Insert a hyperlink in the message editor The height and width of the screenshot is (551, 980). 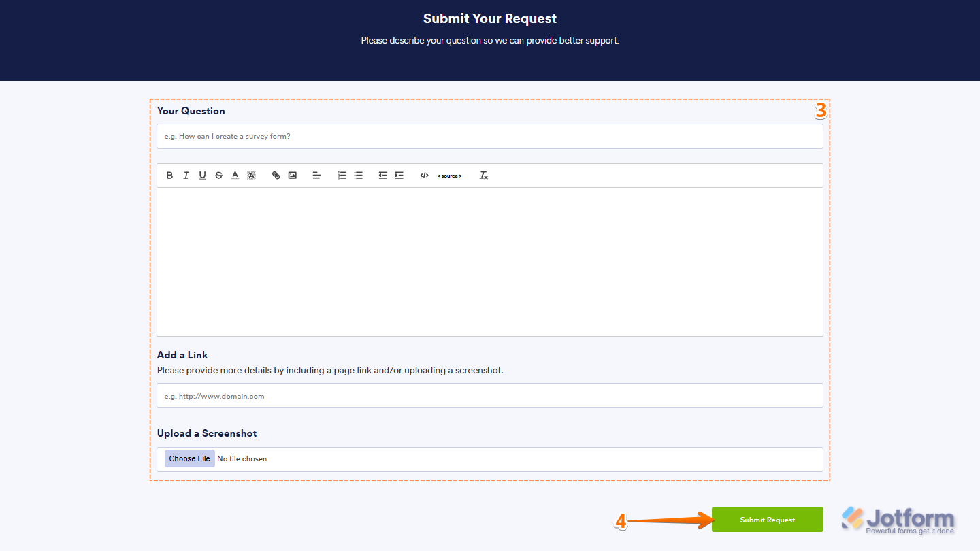pos(276,175)
